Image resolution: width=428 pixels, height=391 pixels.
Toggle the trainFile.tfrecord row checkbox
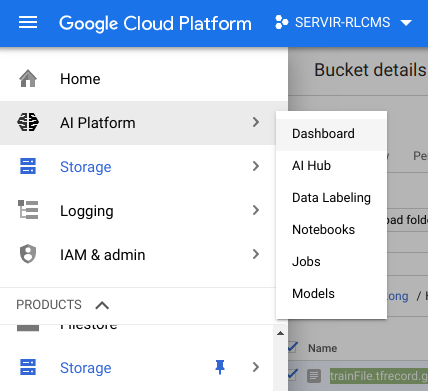tap(292, 375)
